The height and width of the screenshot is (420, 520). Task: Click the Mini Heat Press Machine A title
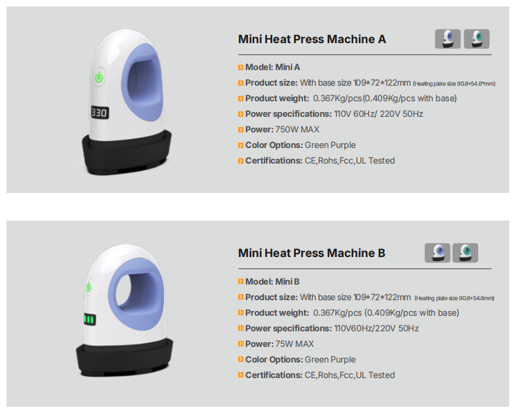click(x=312, y=39)
